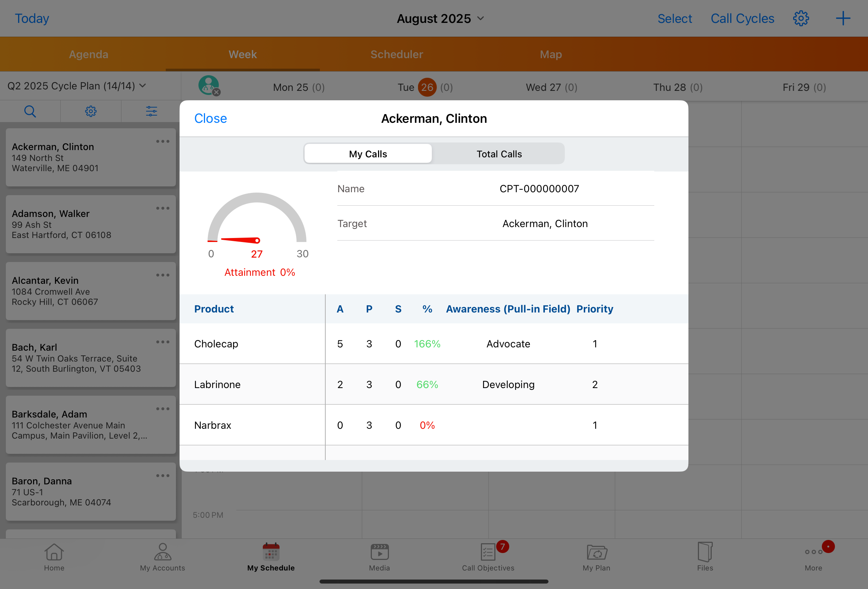
Task: Close the Ackerman, Clinton popup
Action: 210,118
